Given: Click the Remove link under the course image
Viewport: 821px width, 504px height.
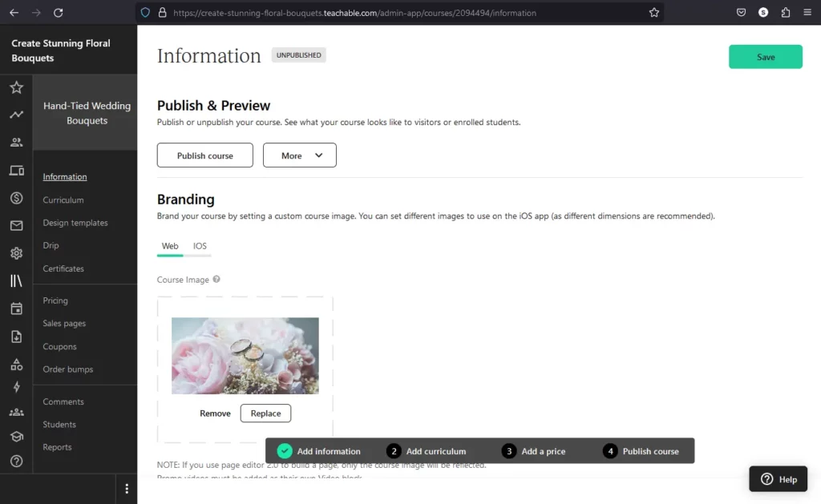Looking at the screenshot, I should click(x=215, y=413).
